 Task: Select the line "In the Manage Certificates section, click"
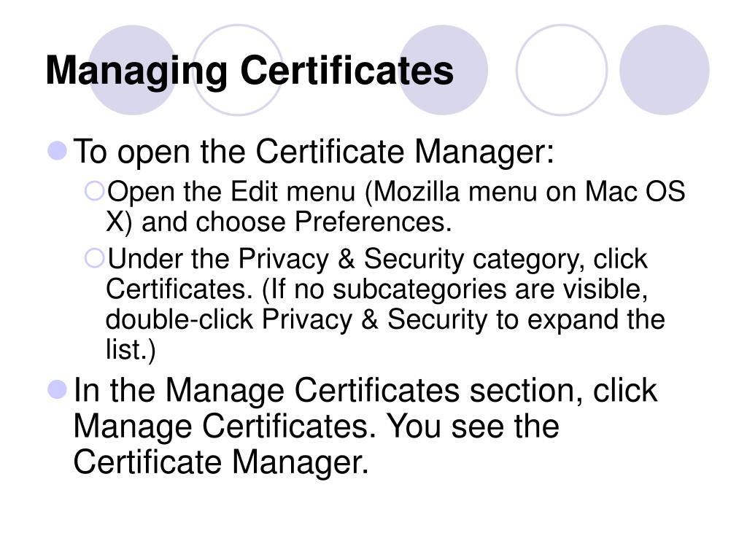pos(365,391)
